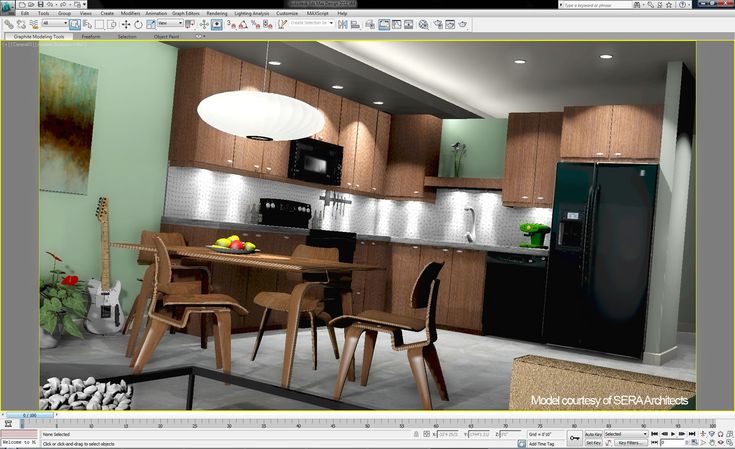735x449 pixels.
Task: Click the Key Filters button
Action: pyautogui.click(x=630, y=443)
